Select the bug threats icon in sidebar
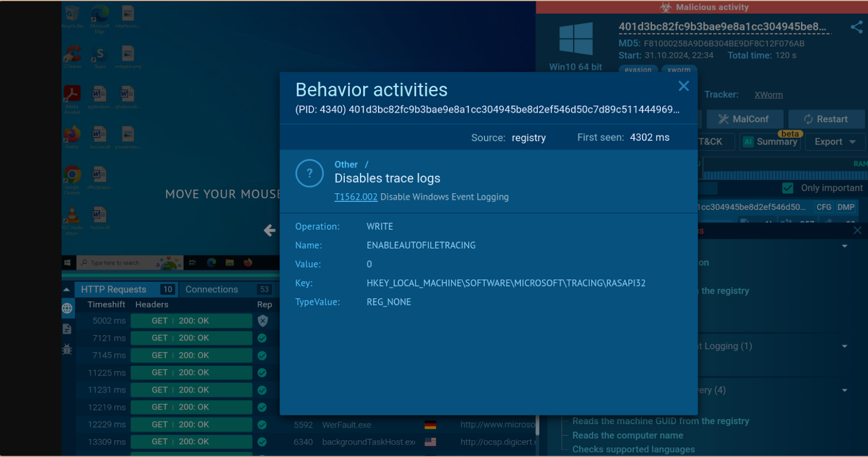The width and height of the screenshot is (868, 457). click(67, 350)
